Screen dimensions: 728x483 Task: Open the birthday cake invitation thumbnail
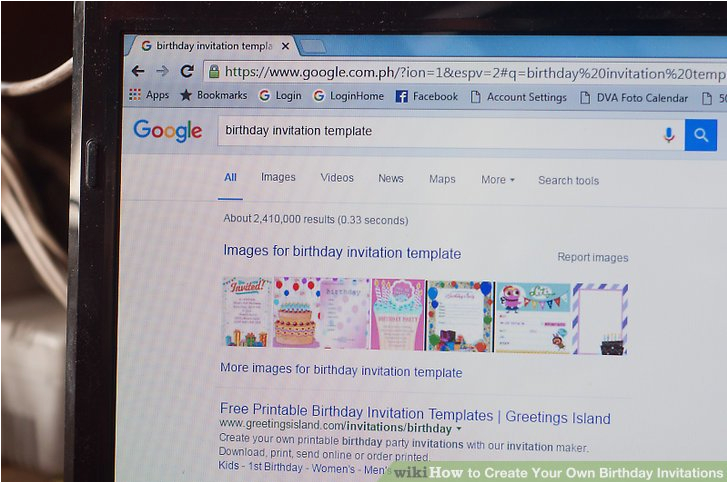tap(296, 313)
